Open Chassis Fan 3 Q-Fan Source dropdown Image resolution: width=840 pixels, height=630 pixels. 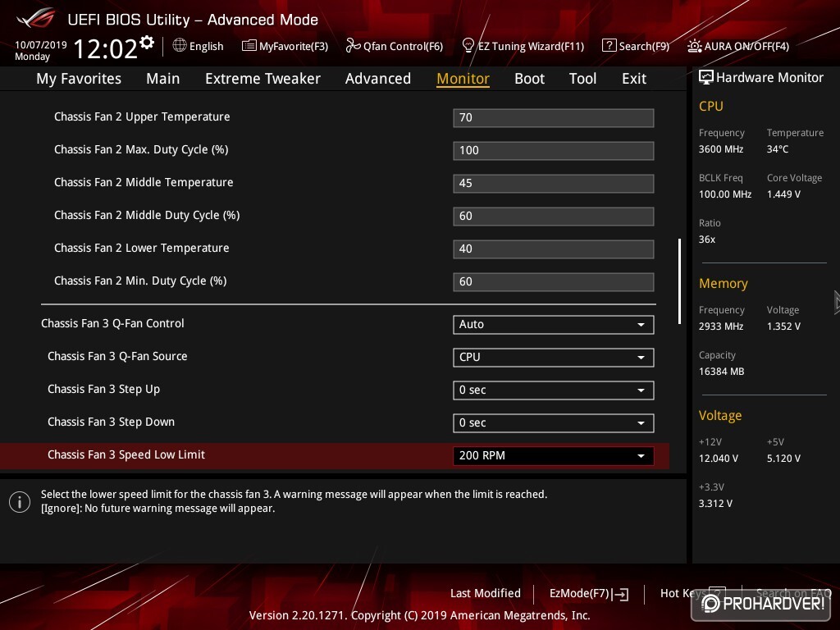click(x=554, y=358)
